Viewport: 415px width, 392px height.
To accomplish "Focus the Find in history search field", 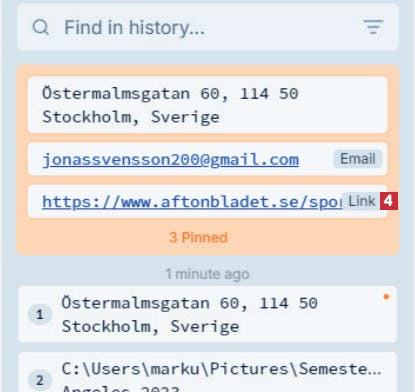I will click(208, 27).
